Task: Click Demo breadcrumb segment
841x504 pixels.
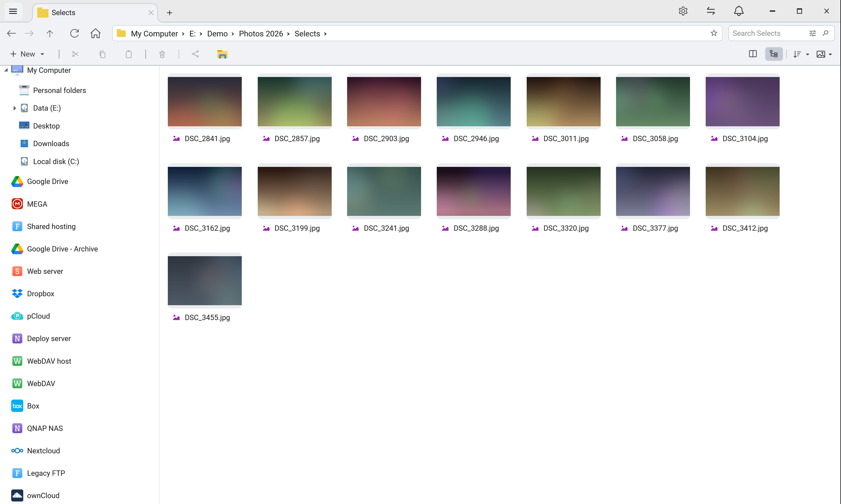Action: (x=217, y=34)
